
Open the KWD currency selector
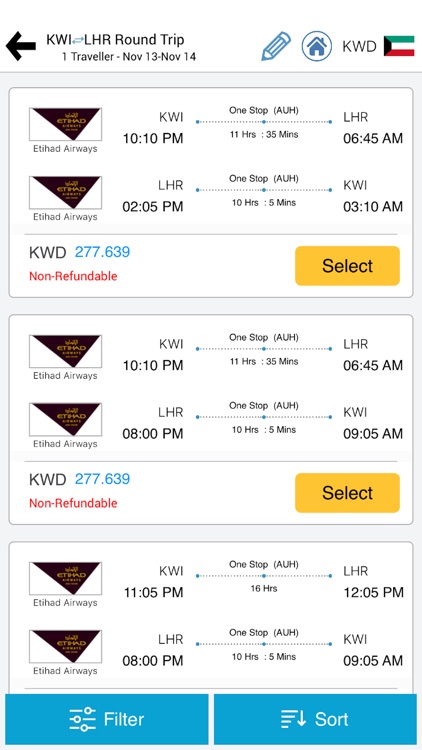(359, 46)
